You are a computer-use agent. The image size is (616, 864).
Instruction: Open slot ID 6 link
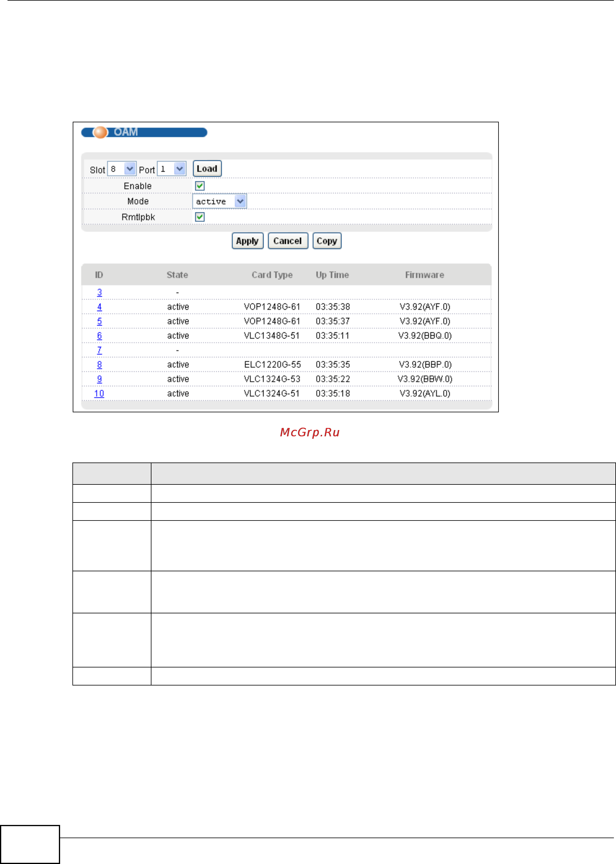click(99, 336)
